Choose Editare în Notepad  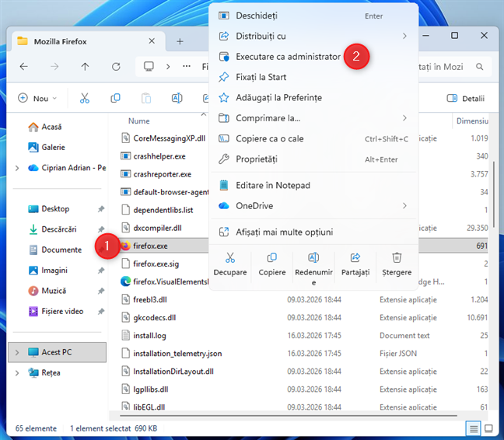click(313, 185)
